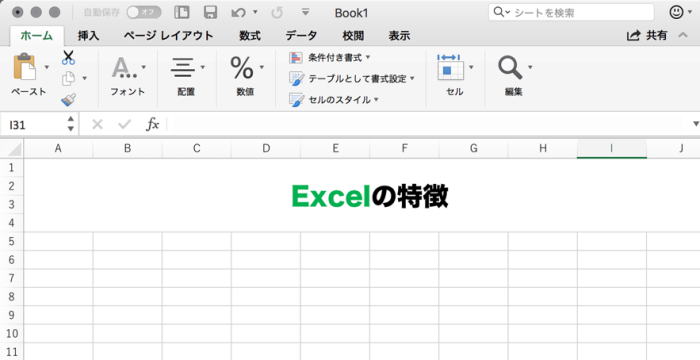Click the セルのスタイル icon
The width and height of the screenshot is (700, 360).
click(296, 100)
